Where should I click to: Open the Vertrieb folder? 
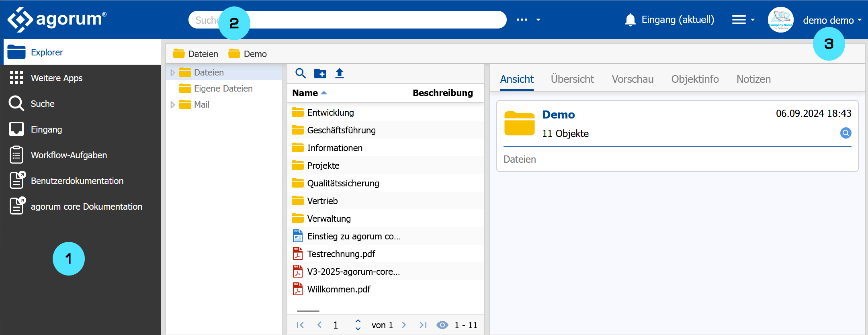pos(386,201)
